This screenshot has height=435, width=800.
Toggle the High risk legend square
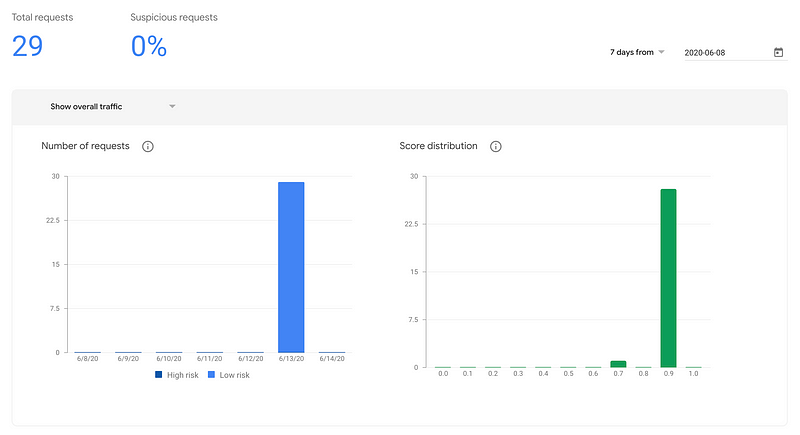(x=159, y=375)
